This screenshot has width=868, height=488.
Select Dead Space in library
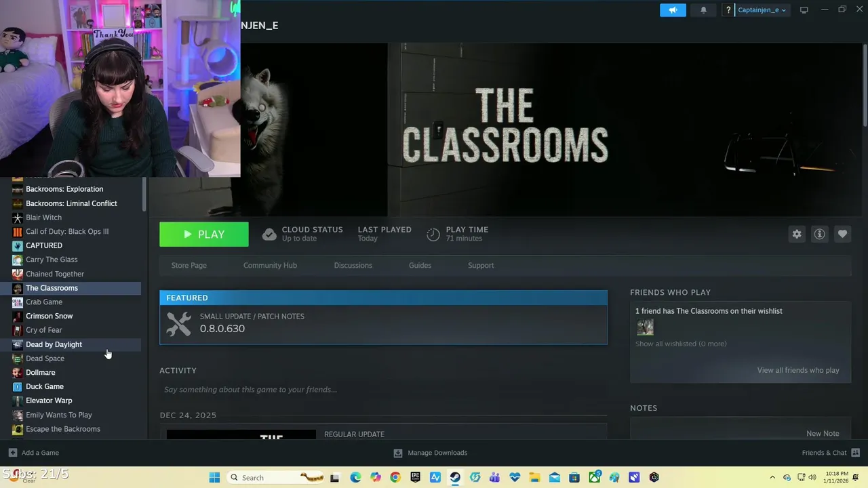(71, 359)
